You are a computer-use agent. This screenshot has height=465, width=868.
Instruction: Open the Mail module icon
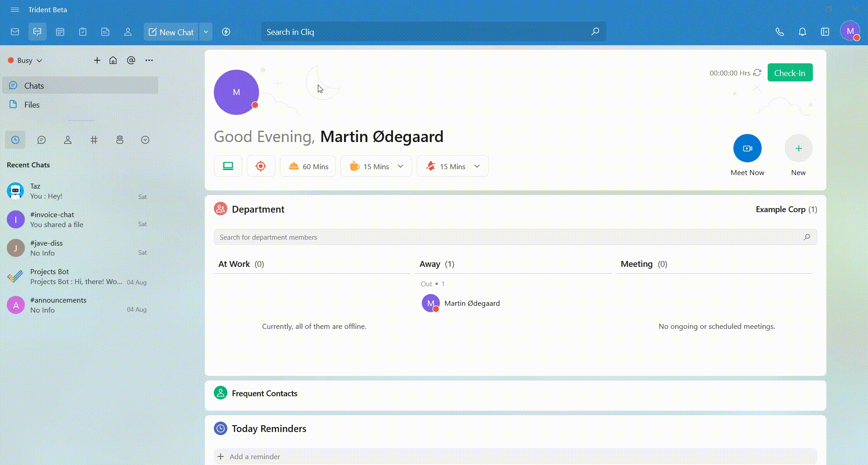[x=15, y=32]
